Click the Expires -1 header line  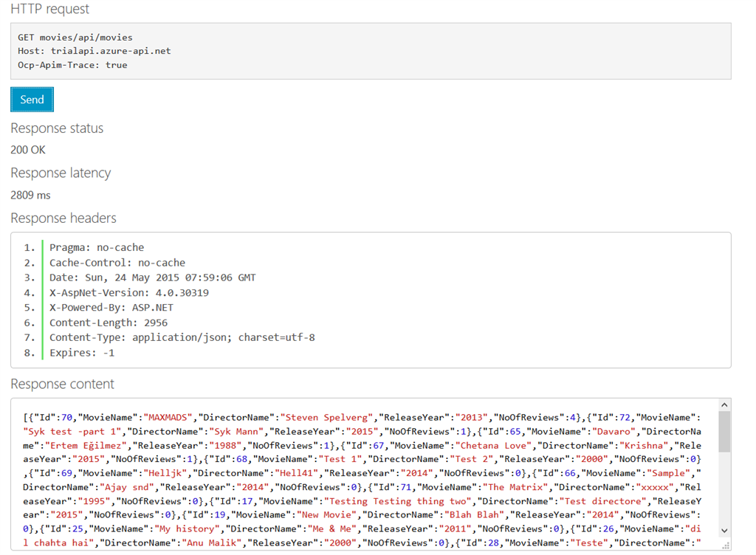[x=82, y=353]
